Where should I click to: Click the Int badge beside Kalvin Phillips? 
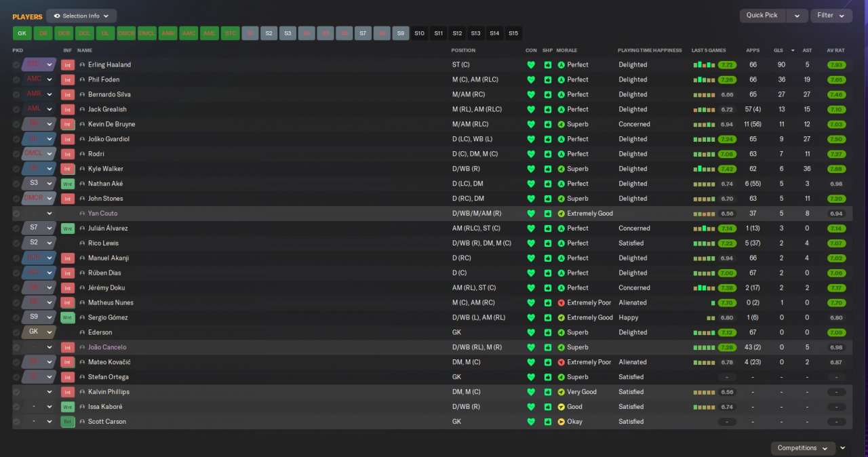(68, 392)
